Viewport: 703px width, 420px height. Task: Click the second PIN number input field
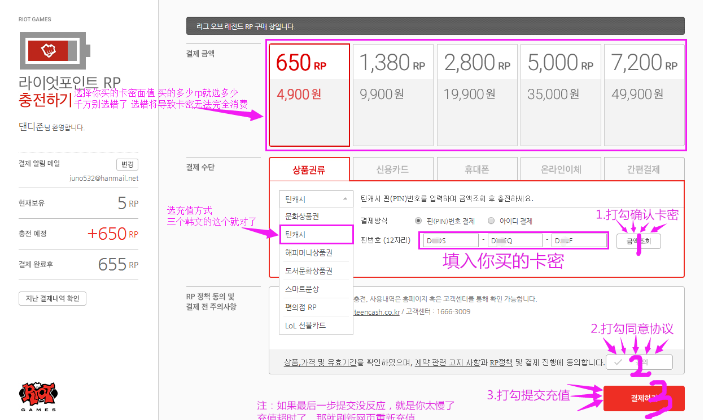point(515,241)
